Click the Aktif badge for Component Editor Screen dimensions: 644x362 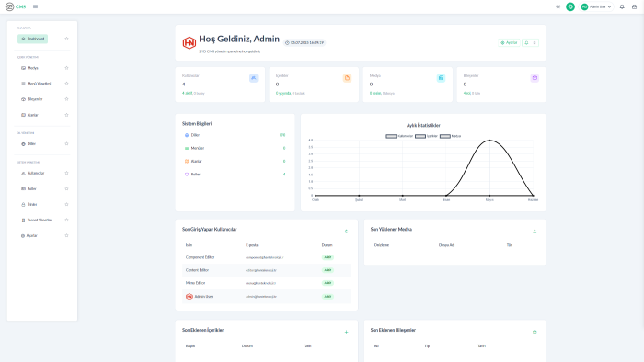(x=328, y=257)
